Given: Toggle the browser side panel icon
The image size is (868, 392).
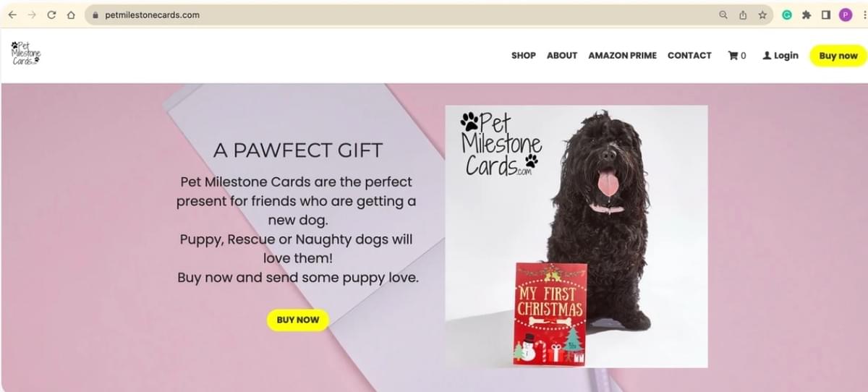Looking at the screenshot, I should click(826, 14).
